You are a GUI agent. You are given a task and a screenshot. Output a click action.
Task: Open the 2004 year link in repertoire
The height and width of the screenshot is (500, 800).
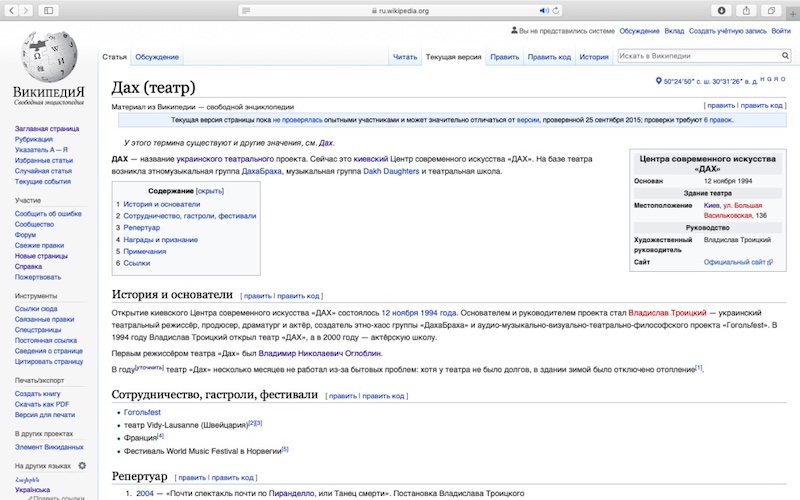click(x=145, y=493)
